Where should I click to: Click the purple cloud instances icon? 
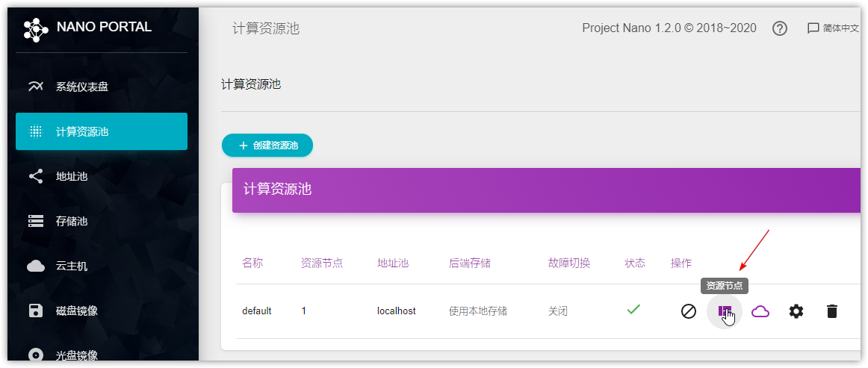point(760,311)
